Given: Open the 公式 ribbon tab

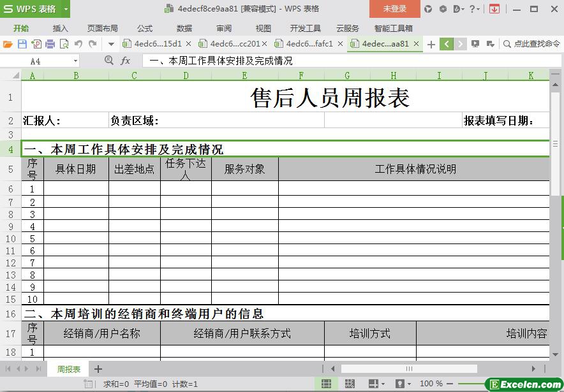Looking at the screenshot, I should [145, 28].
